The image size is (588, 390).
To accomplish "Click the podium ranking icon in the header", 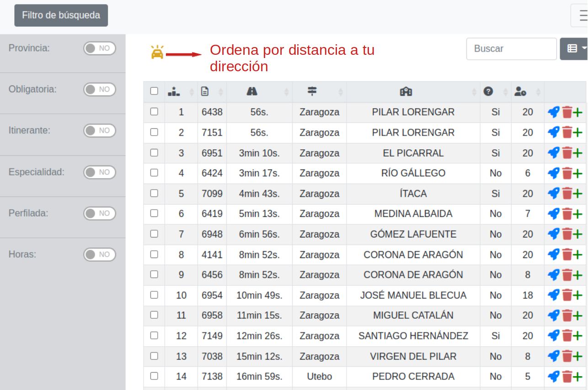I will [x=173, y=91].
